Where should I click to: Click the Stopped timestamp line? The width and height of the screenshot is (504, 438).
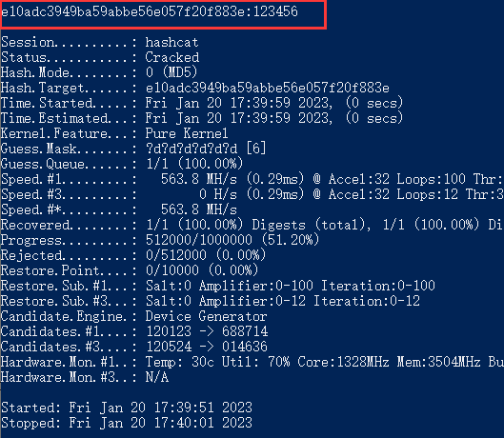127,423
